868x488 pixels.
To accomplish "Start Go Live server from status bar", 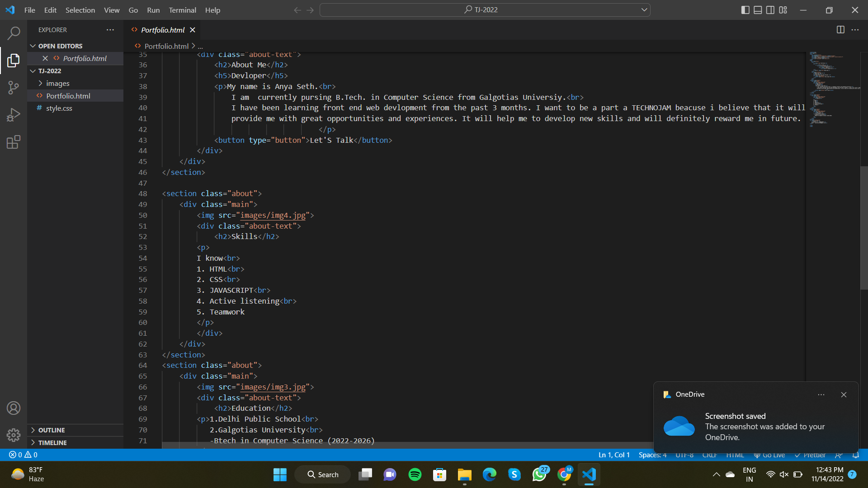I will tap(769, 455).
